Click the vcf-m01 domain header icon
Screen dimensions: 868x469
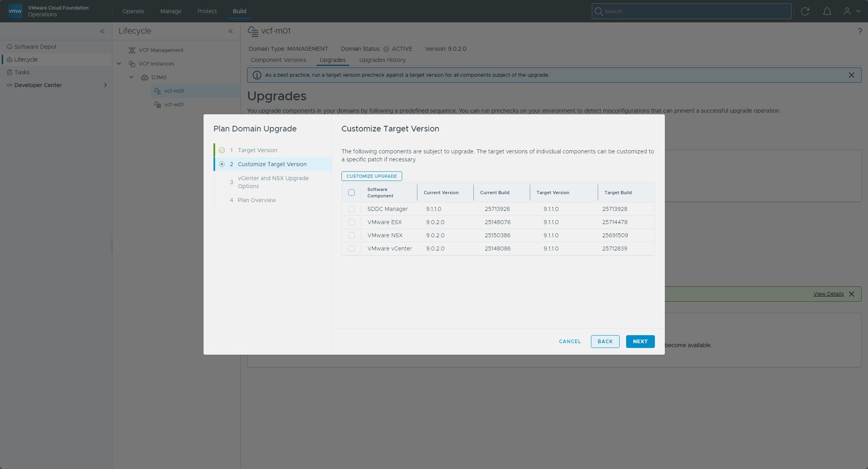click(x=253, y=31)
